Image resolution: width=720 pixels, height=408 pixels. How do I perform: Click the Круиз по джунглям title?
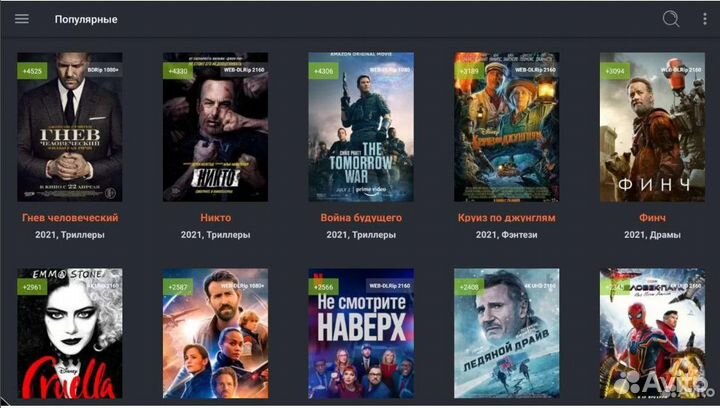(506, 218)
